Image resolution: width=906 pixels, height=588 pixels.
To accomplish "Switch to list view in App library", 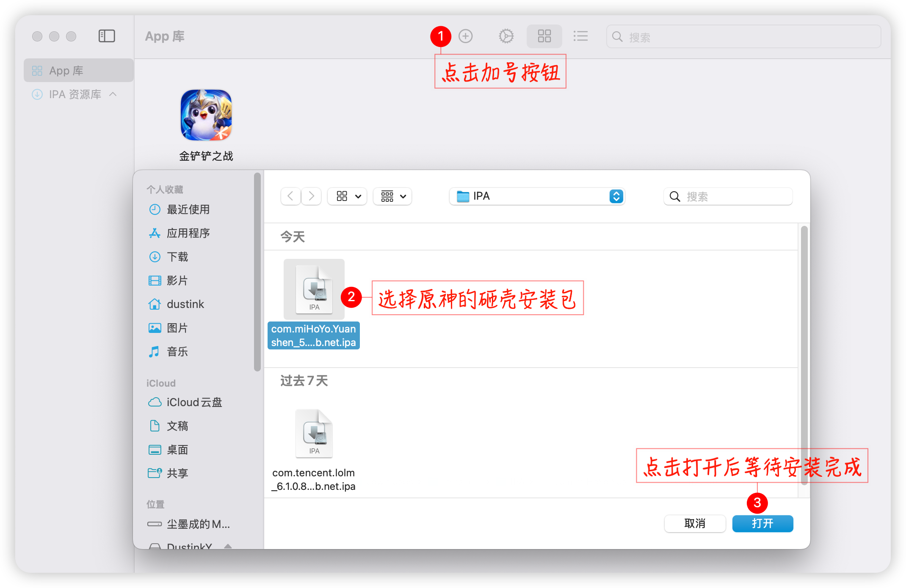I will point(580,36).
